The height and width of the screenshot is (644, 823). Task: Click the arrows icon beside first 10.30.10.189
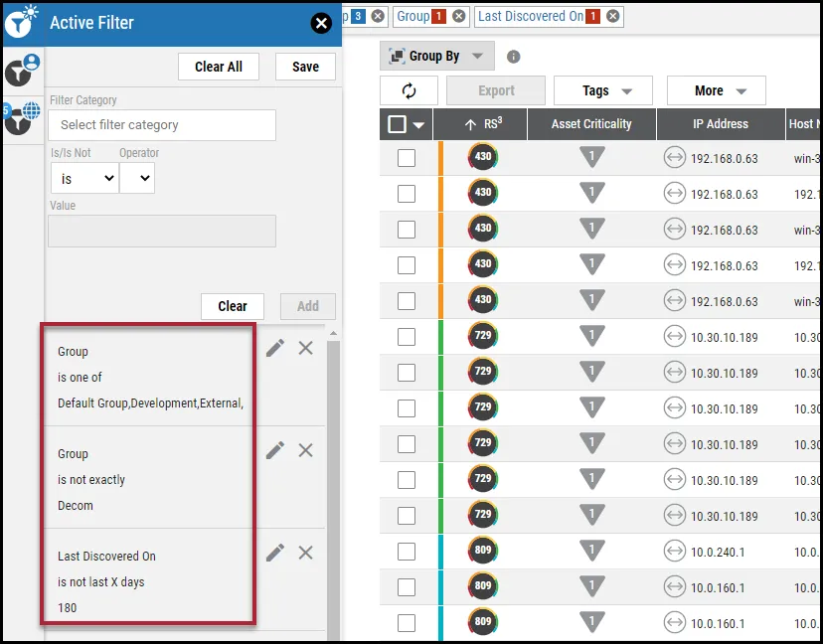675,337
